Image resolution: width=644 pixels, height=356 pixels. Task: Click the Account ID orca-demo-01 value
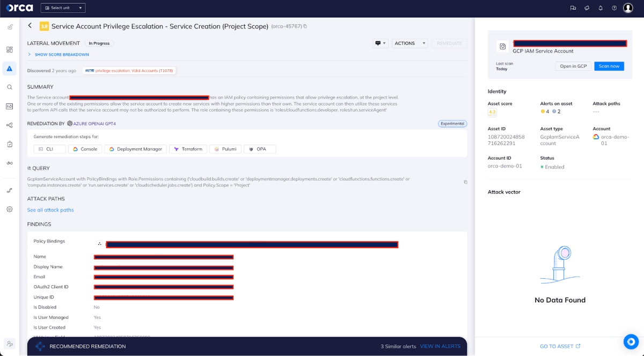[x=505, y=166]
